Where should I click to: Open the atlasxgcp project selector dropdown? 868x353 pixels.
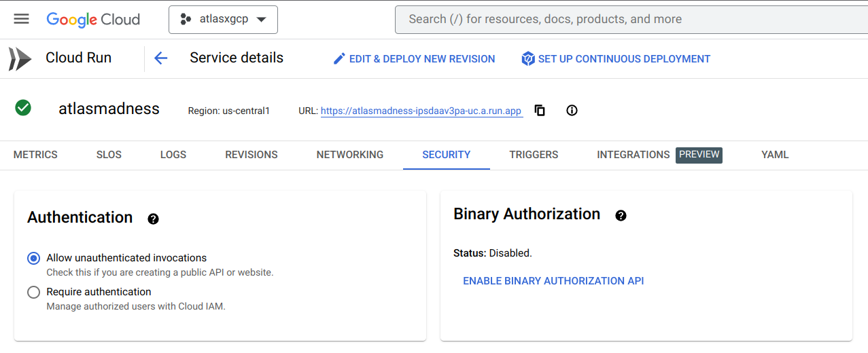coord(223,19)
